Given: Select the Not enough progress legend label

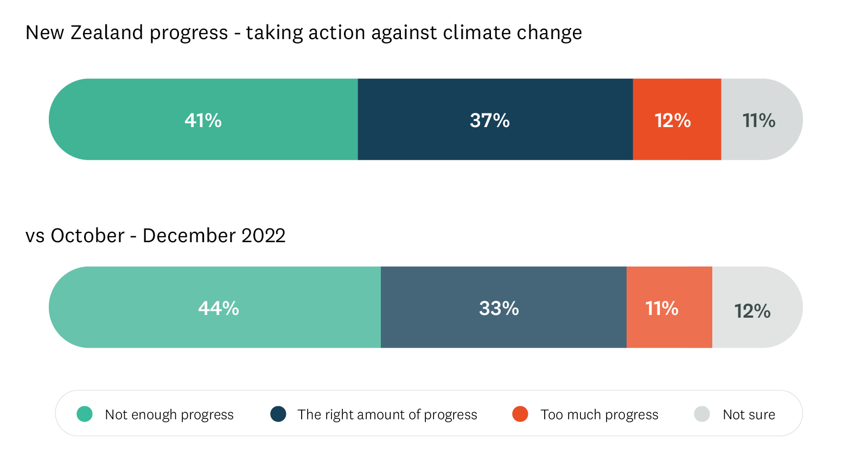Looking at the screenshot, I should pos(169,415).
